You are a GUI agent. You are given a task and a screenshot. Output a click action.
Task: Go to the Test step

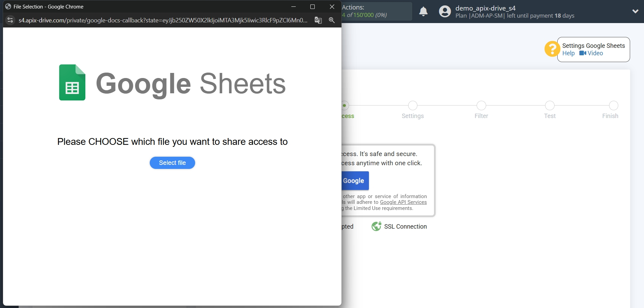coord(549,110)
